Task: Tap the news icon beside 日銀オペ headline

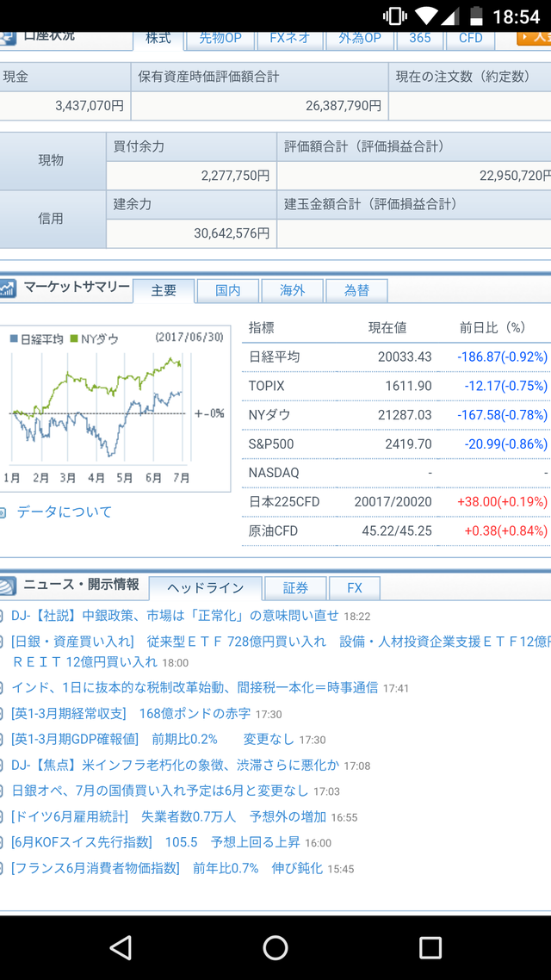Action: coord(2,791)
